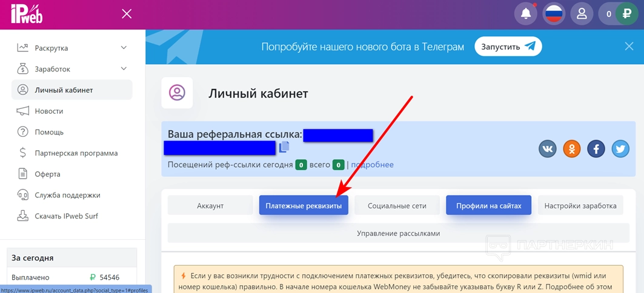Image resolution: width=644 pixels, height=293 pixels.
Task: Click the Личный кабинет page avatar icon
Action: tap(177, 93)
